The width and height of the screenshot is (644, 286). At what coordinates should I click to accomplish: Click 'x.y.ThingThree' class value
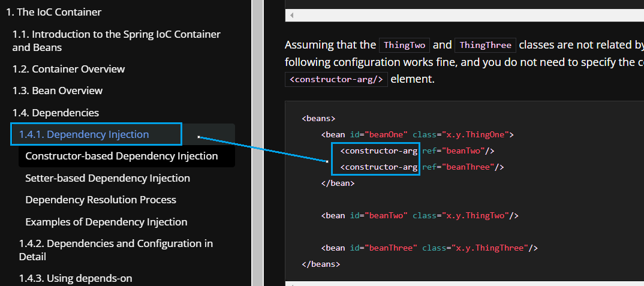489,248
